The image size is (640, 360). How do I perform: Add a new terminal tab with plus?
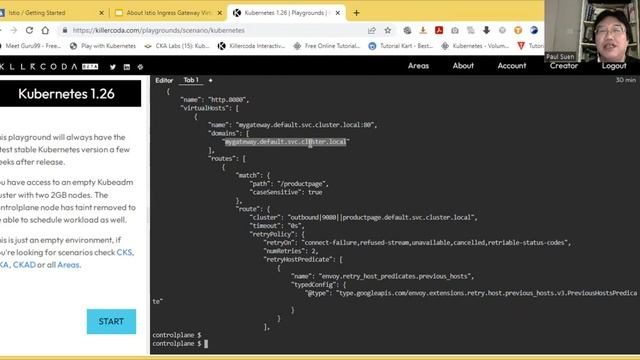click(211, 80)
